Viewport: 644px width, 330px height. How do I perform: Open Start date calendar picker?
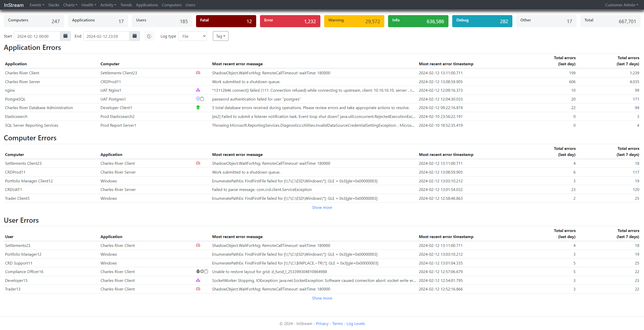tap(65, 36)
